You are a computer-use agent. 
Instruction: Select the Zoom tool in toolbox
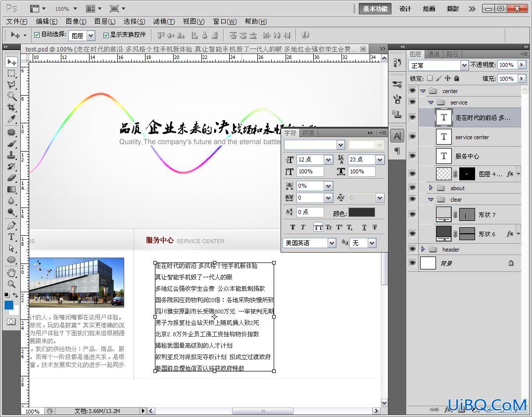coord(11,284)
